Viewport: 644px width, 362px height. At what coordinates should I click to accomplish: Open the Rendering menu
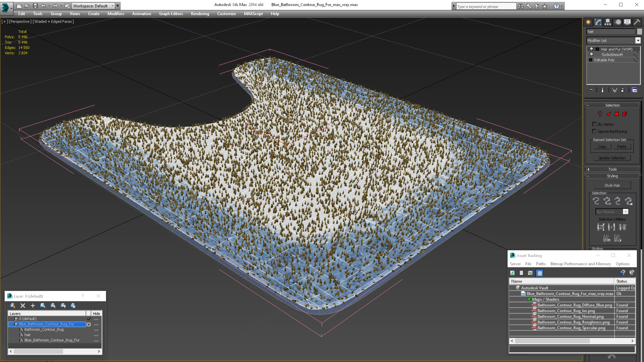pos(200,13)
